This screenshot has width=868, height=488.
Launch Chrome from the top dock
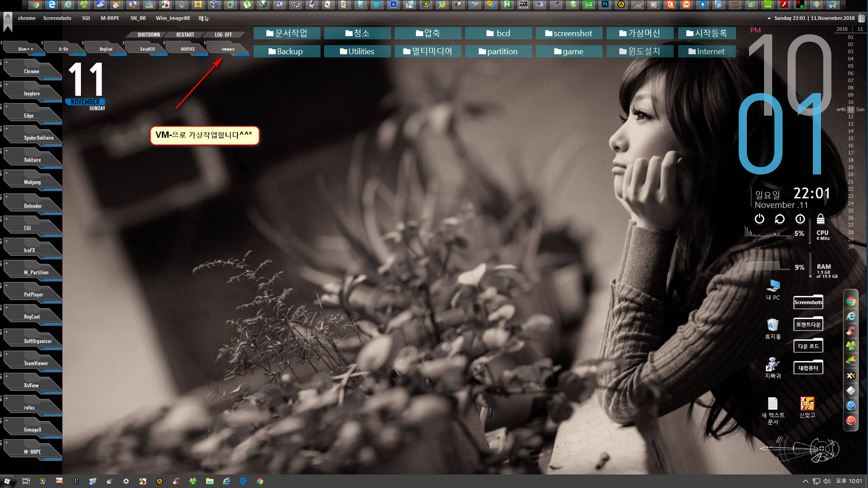click(36, 5)
